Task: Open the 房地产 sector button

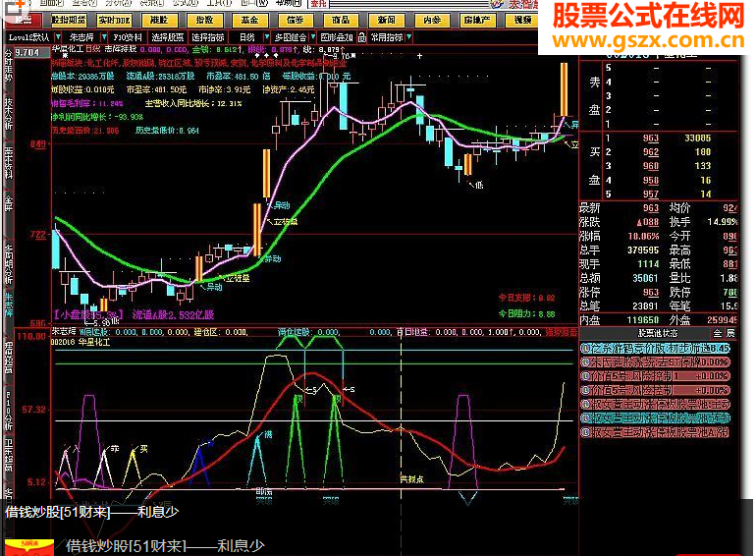Action: click(x=477, y=21)
